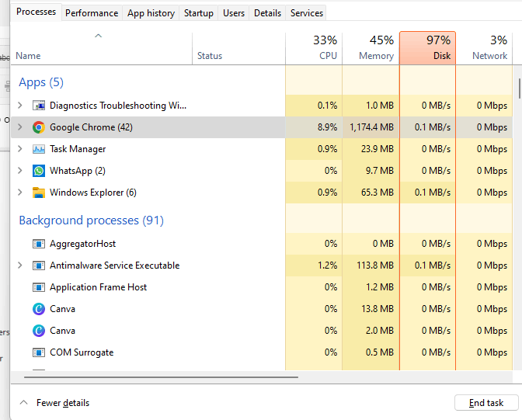Select the COM Surrogate process name
The image size is (522, 420).
pos(82,352)
